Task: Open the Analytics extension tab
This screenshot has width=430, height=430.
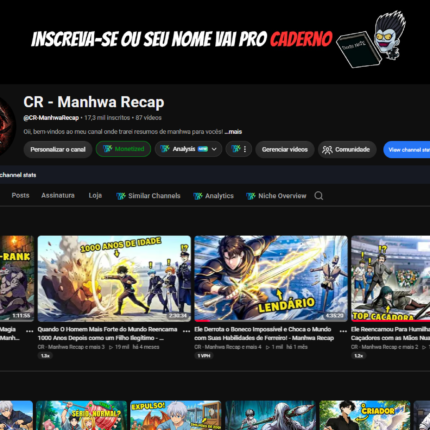Action: [x=214, y=196]
